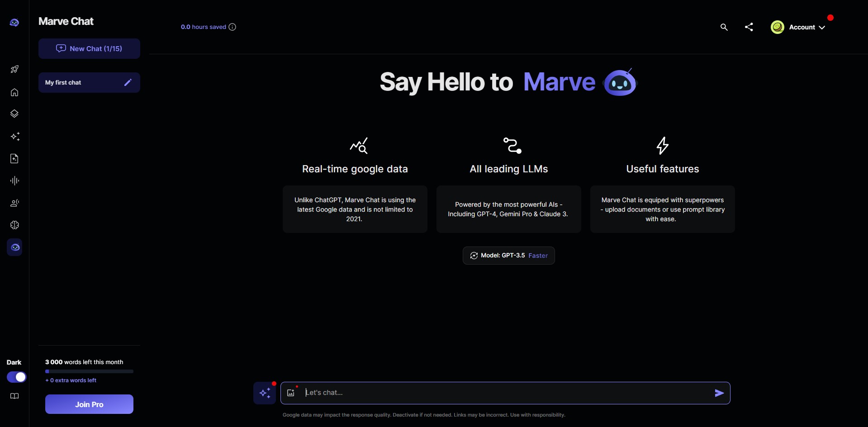Toggle the Dark mode switch
This screenshot has width=868, height=427.
click(16, 377)
